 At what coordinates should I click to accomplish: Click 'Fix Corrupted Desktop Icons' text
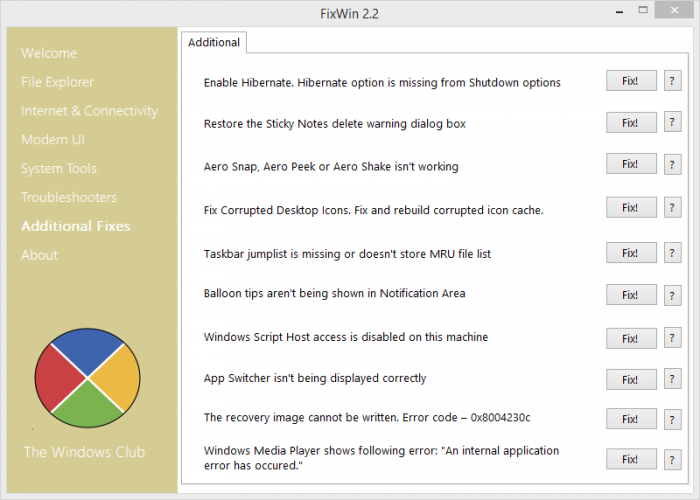click(374, 210)
